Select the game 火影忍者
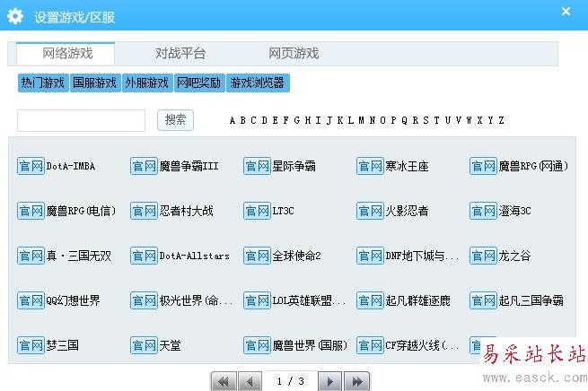This screenshot has width=588, height=391. 408,211
